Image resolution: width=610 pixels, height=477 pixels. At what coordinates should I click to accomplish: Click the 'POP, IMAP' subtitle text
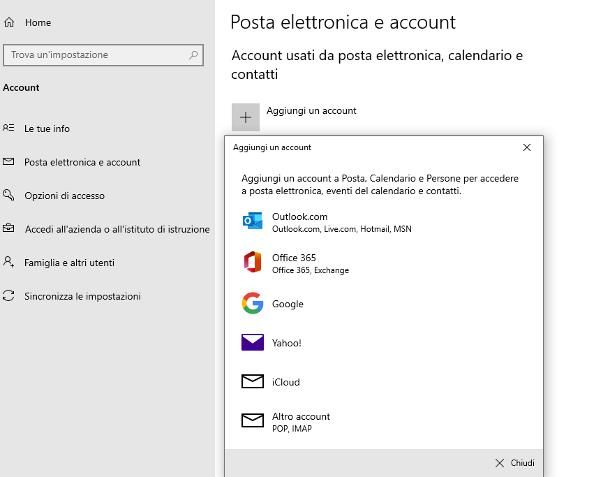pyautogui.click(x=292, y=428)
